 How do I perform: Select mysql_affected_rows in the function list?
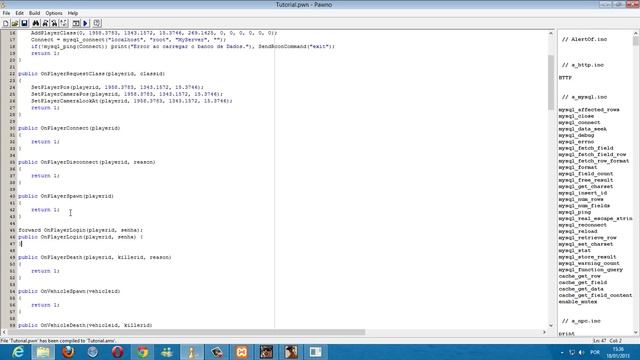point(589,110)
